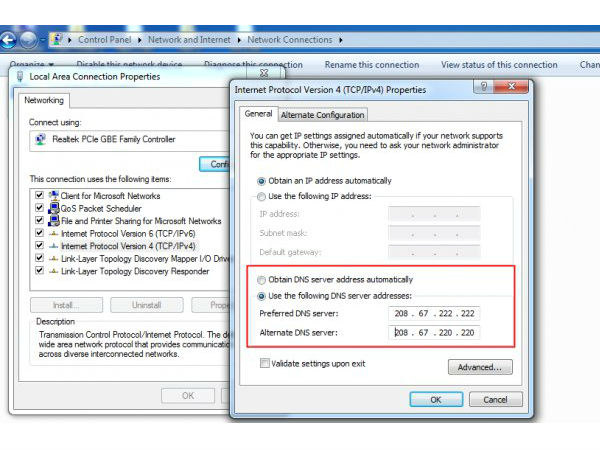The image size is (600, 450).
Task: Click the Local Area Connection title icon
Action: point(19,76)
